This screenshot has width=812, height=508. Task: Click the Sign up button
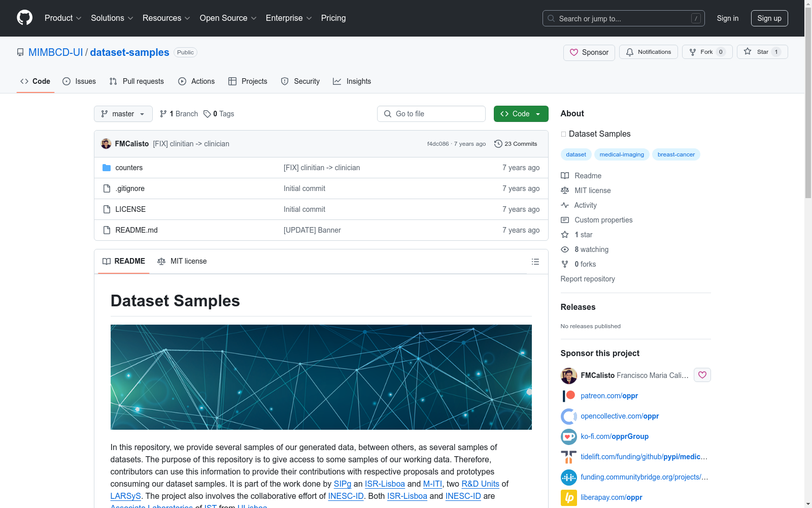click(769, 18)
